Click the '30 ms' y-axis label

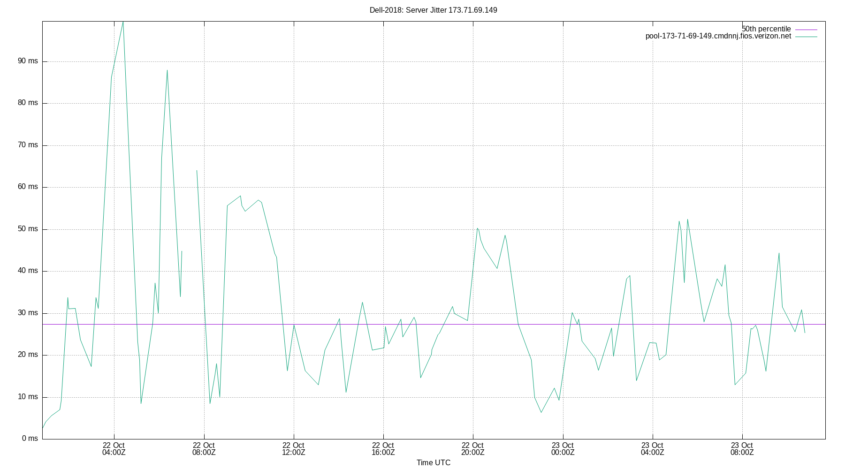point(28,313)
